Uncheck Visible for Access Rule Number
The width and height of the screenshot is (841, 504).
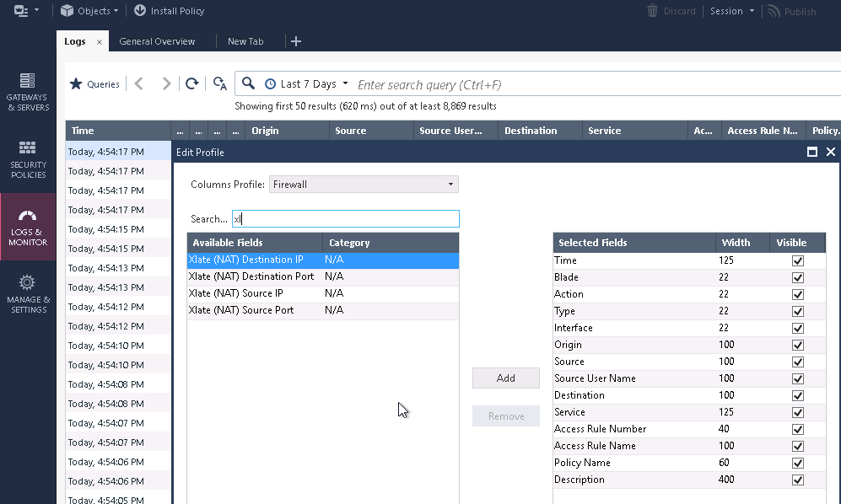point(798,430)
